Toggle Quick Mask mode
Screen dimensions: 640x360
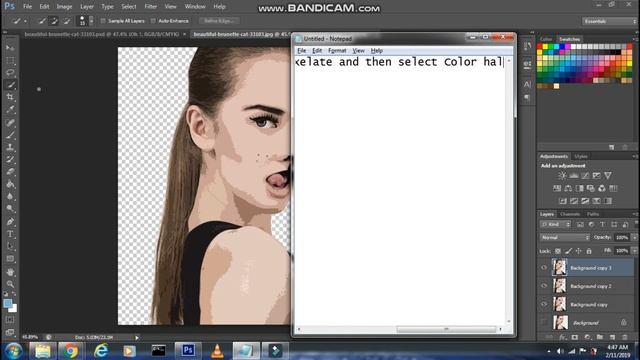point(10,320)
